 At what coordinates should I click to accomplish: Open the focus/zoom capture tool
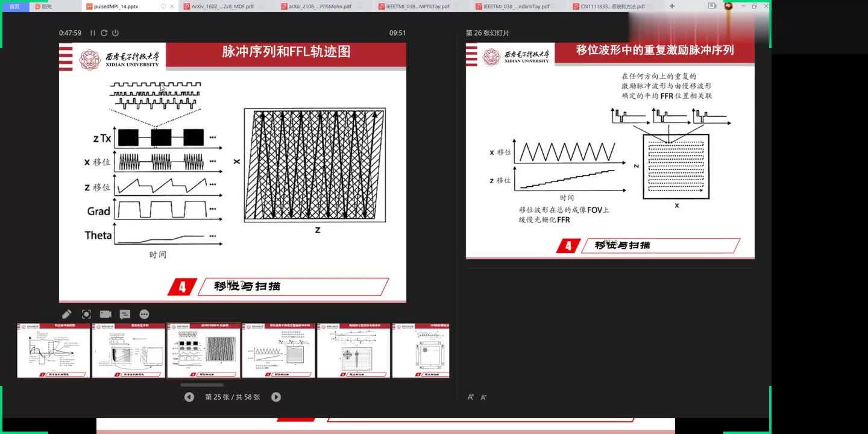[x=86, y=314]
